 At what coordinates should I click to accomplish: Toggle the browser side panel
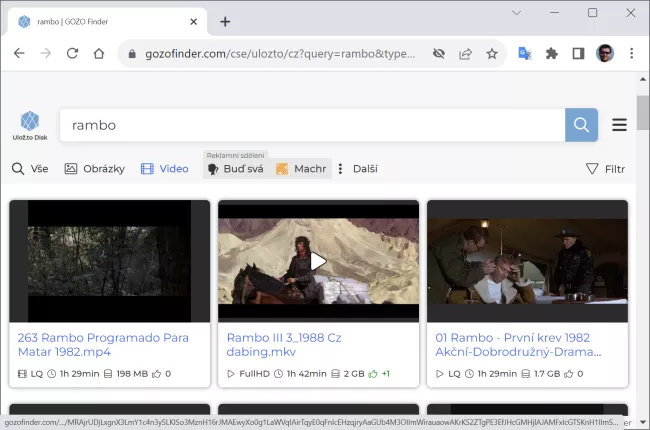coord(578,53)
